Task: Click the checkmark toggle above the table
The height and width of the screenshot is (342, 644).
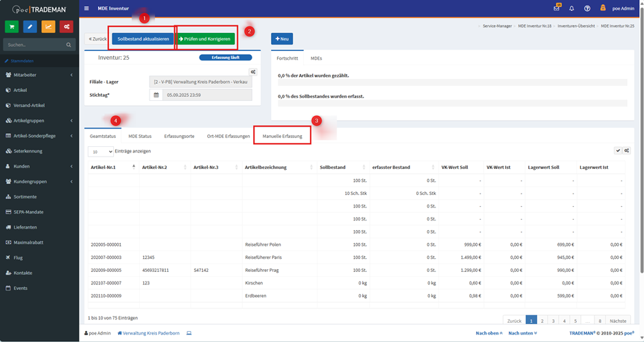Action: [618, 150]
